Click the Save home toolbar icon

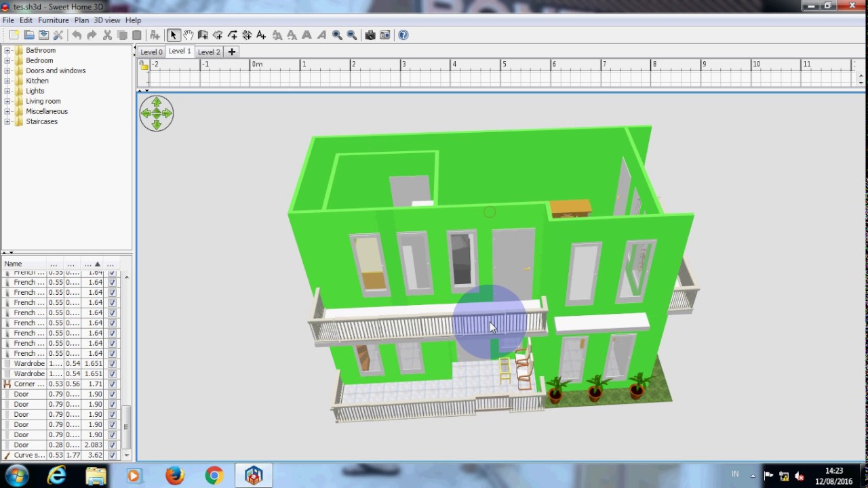tap(43, 35)
